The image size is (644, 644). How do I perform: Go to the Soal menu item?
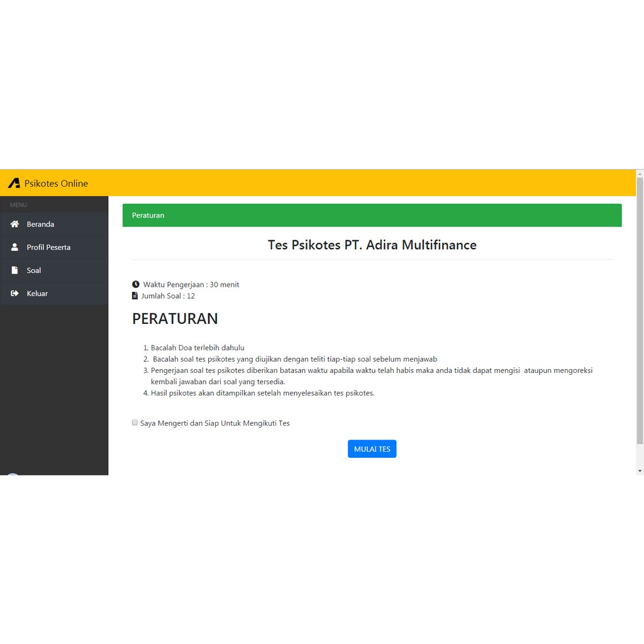coord(54,270)
